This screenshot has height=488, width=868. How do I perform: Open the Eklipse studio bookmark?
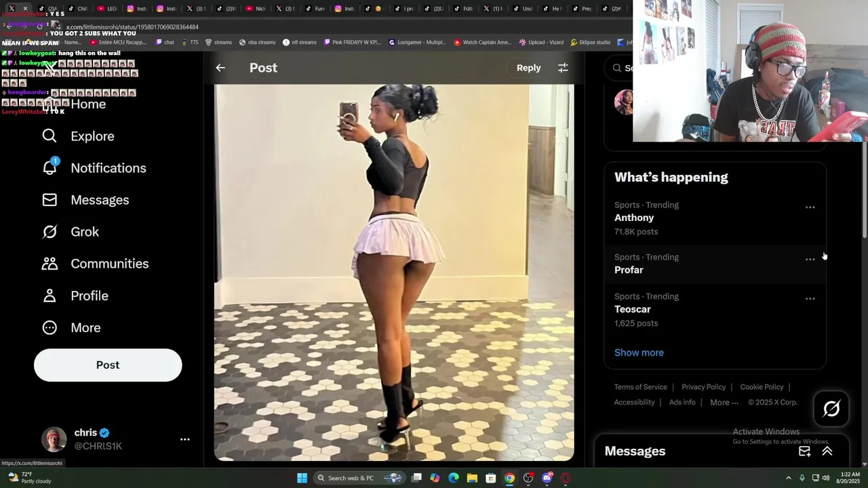590,42
